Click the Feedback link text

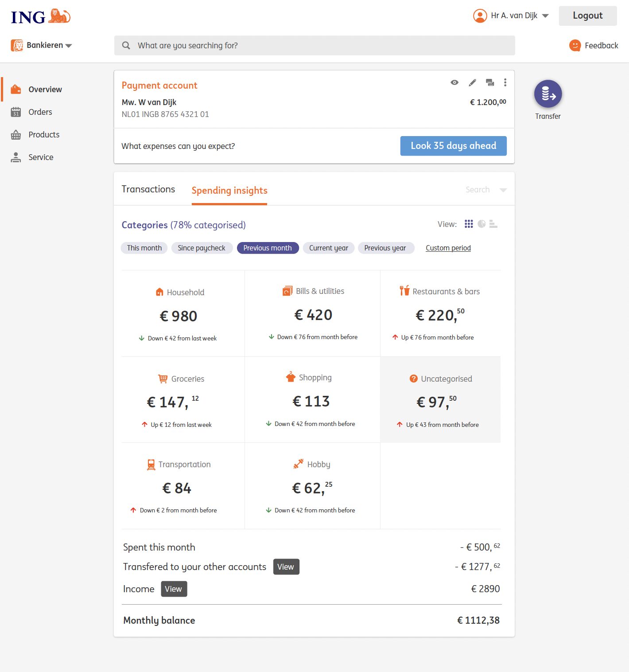click(x=602, y=45)
